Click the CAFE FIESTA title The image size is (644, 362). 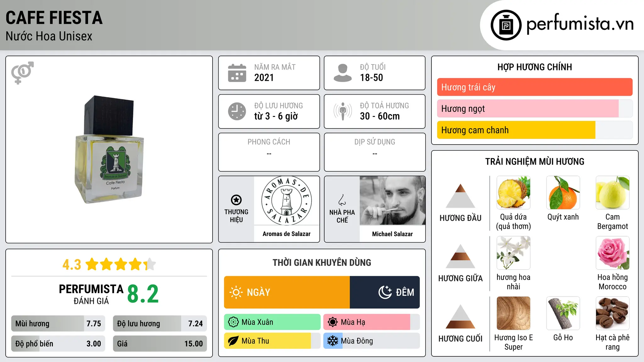pyautogui.click(x=54, y=18)
